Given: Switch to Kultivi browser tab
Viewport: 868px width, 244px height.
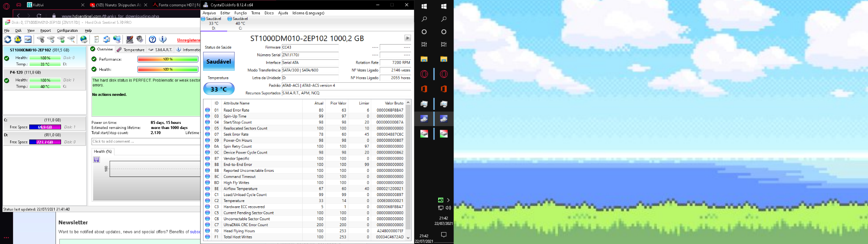Looking at the screenshot, I should coord(56,5).
